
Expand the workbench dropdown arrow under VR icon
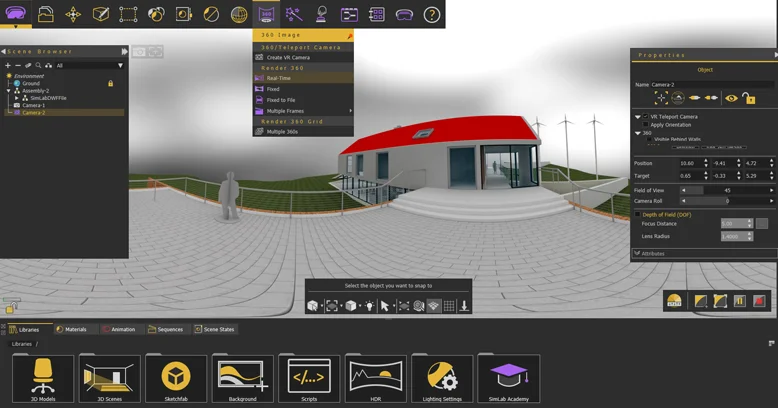click(x=15, y=27)
